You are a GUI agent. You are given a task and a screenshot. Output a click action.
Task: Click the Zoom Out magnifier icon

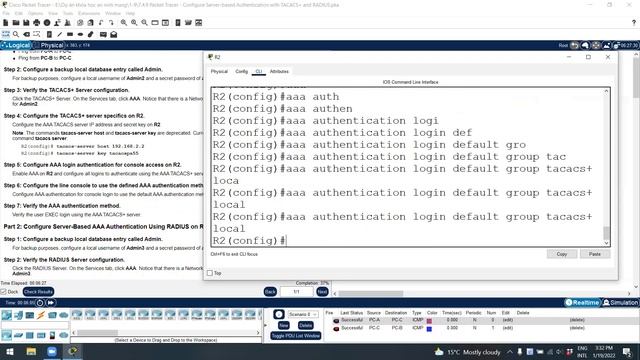pos(144,23)
